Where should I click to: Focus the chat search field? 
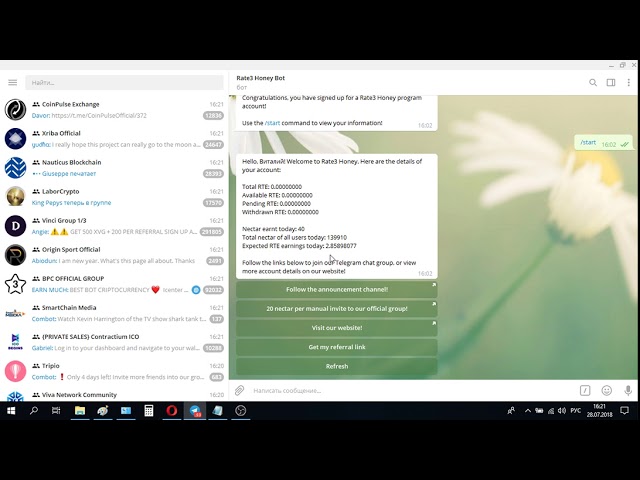pyautogui.click(x=124, y=82)
